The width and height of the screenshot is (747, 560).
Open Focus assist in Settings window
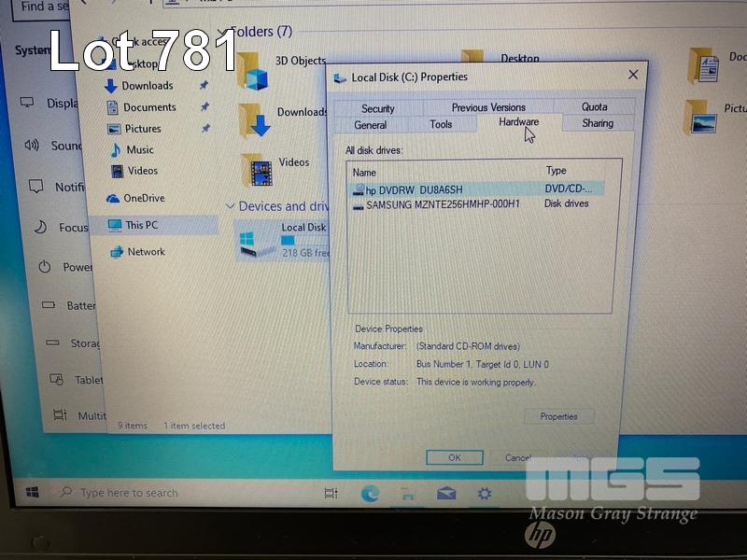(61, 227)
